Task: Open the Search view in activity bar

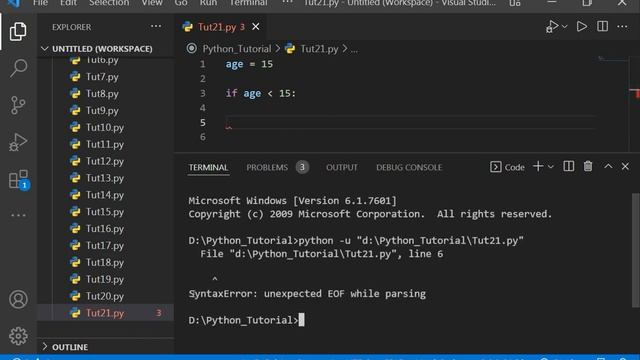Action: (18, 68)
